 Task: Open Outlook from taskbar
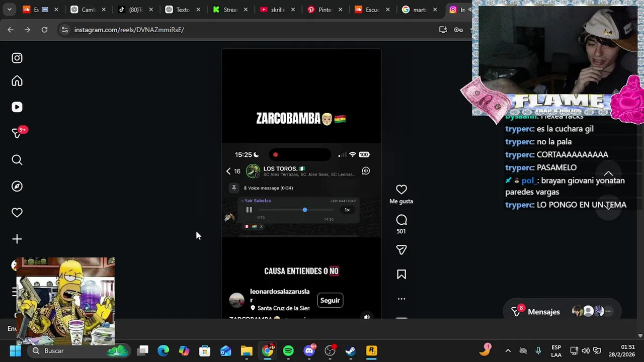point(225,350)
